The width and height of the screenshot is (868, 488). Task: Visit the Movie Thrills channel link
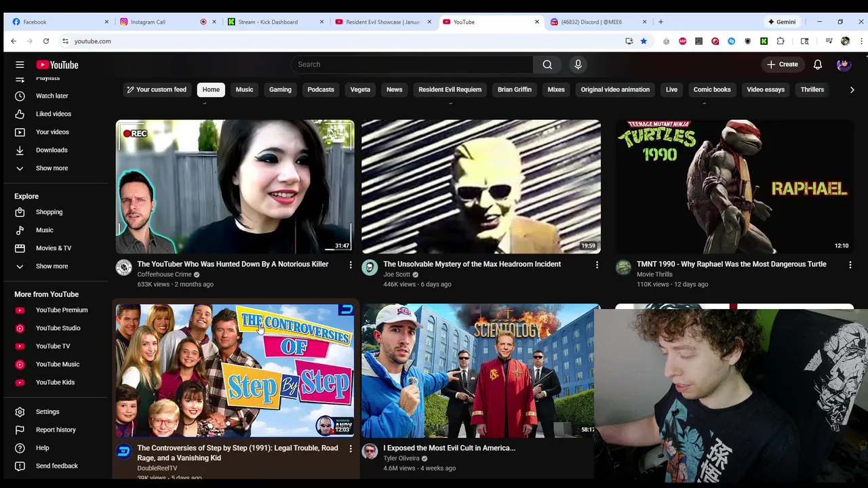tap(654, 274)
